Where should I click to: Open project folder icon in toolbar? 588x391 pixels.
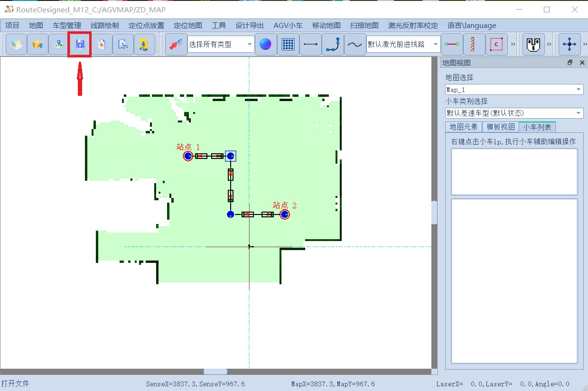[x=37, y=45]
